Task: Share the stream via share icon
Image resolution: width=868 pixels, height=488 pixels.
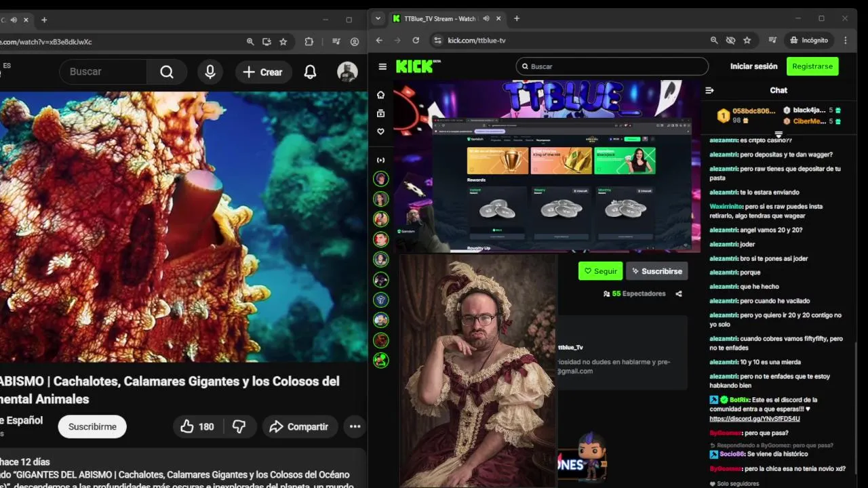Action: [679, 293]
